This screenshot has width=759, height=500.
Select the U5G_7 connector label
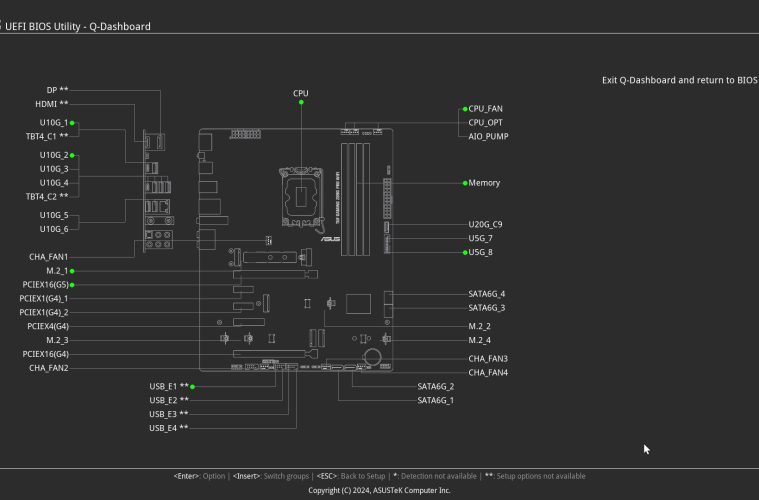click(480, 239)
